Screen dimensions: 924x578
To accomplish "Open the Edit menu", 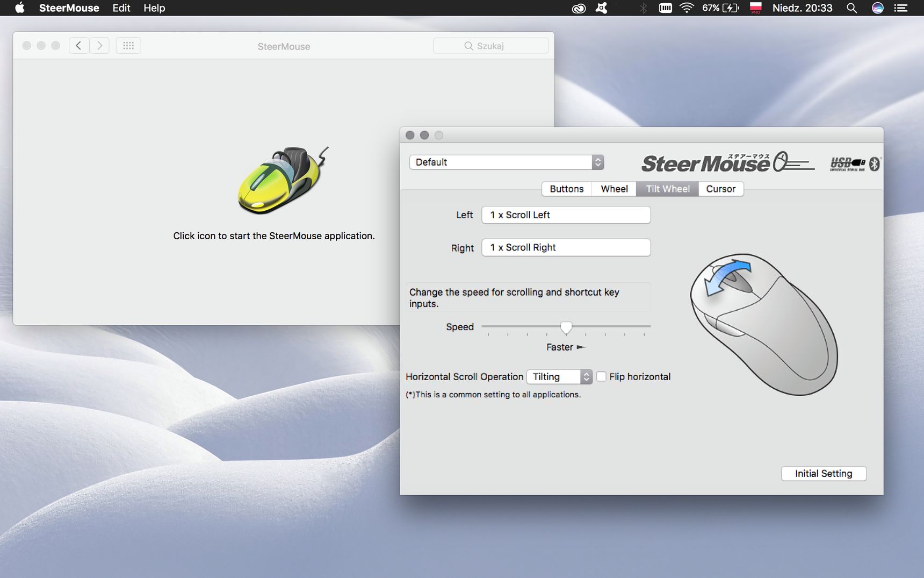I will click(x=121, y=8).
